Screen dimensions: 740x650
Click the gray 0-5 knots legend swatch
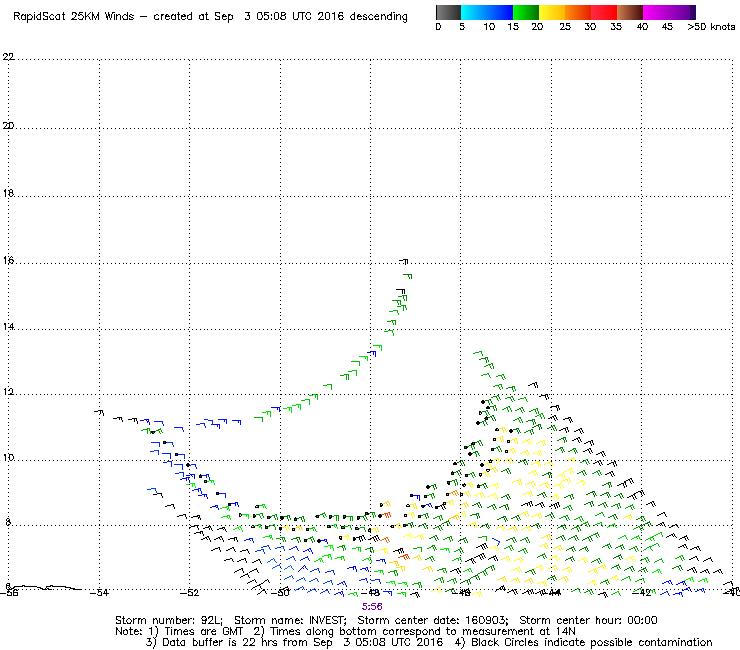(448, 12)
